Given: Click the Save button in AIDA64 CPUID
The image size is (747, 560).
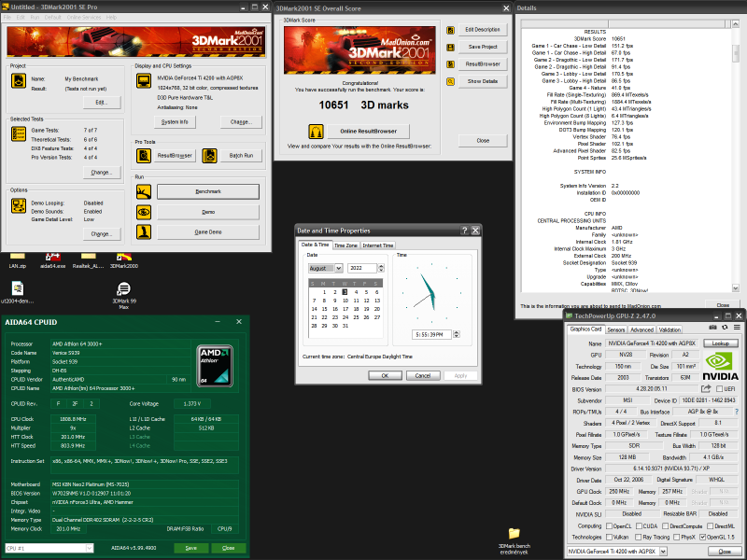Looking at the screenshot, I should tap(191, 548).
